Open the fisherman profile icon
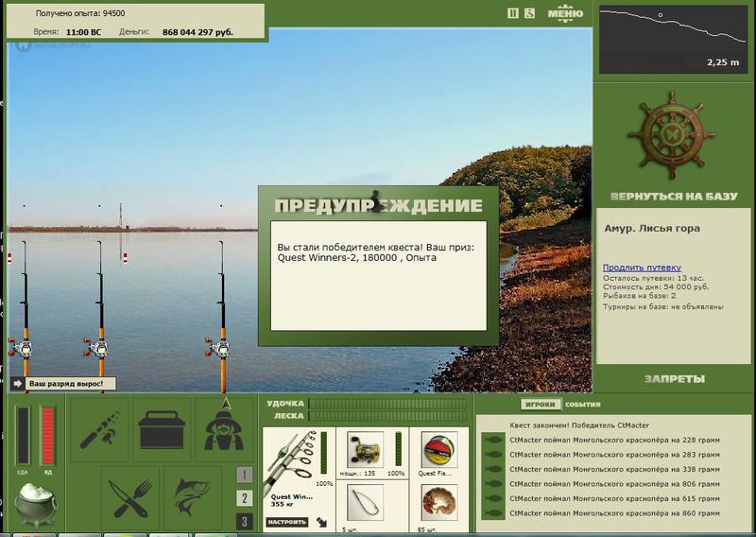The height and width of the screenshot is (537, 756). click(x=224, y=429)
